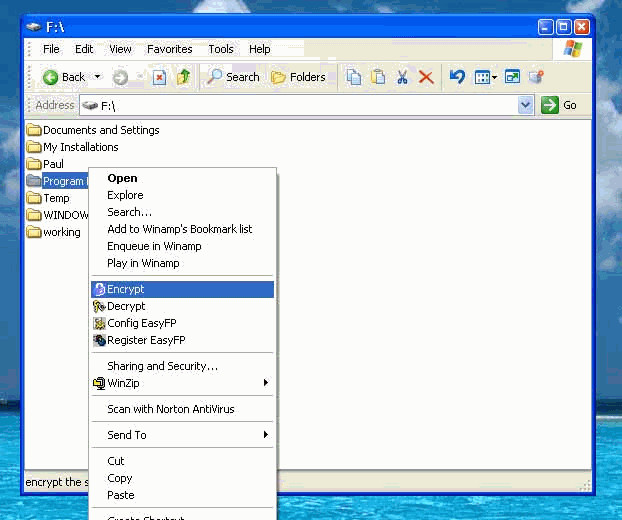Open the Back history dropdown arrow
Viewport: 622px width, 520px height.
tap(97, 76)
